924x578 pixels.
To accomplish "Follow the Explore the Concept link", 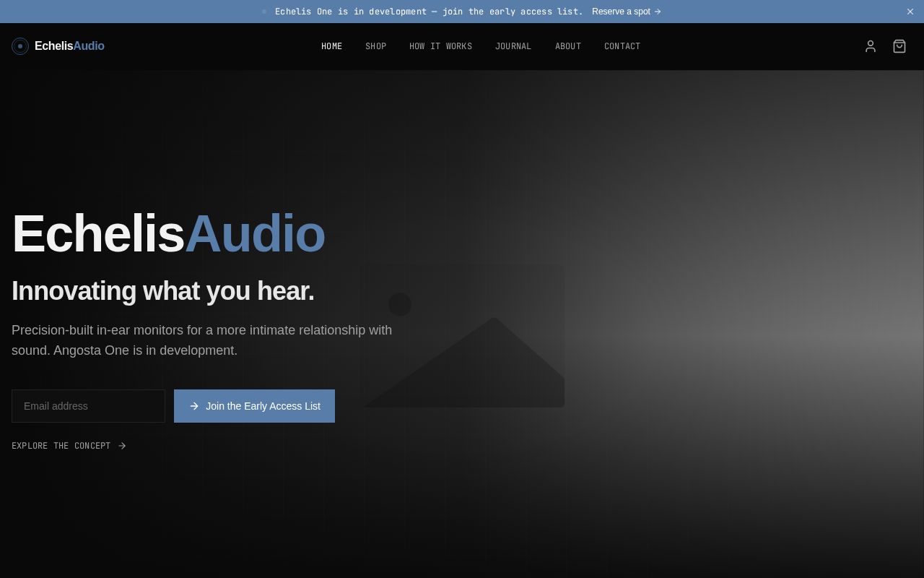I will (69, 446).
